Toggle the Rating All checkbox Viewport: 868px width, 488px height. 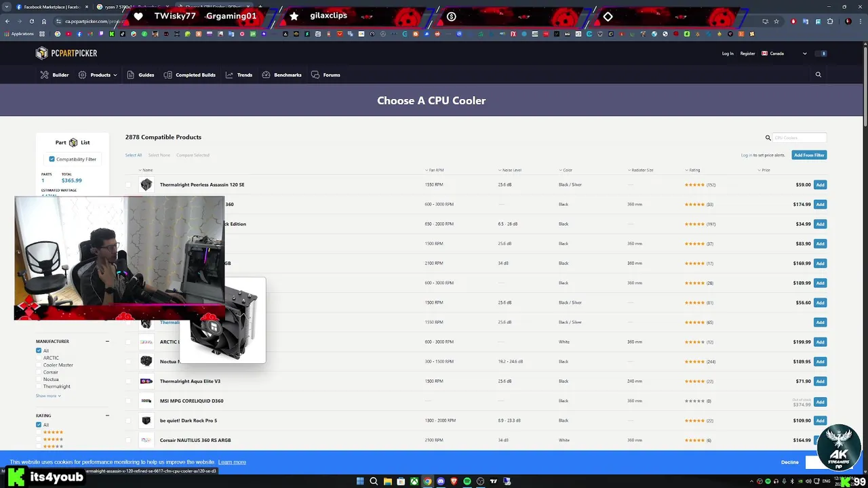[x=39, y=425]
